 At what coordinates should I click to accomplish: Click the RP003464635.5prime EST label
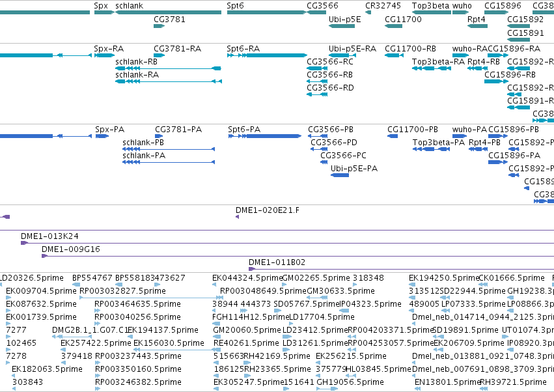click(x=137, y=304)
